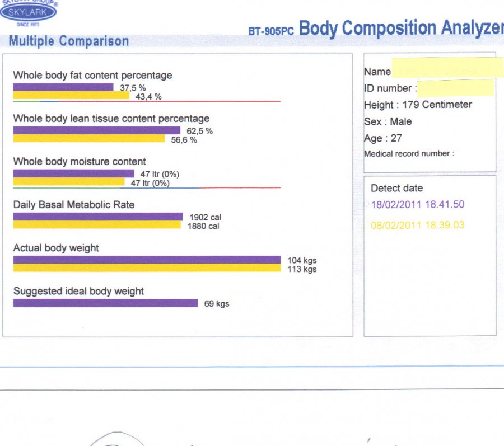The width and height of the screenshot is (504, 446).
Task: Select the "69 kgs" ideal weight value
Action: click(x=217, y=304)
